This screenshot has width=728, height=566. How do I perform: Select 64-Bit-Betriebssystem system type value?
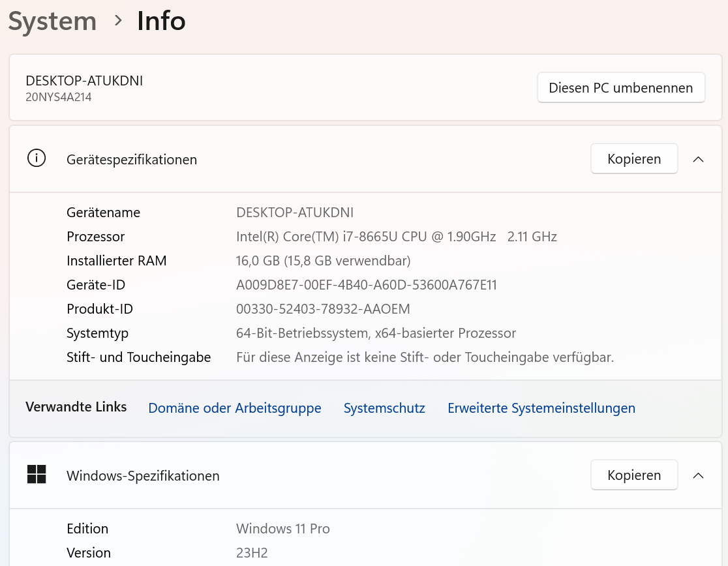[376, 333]
